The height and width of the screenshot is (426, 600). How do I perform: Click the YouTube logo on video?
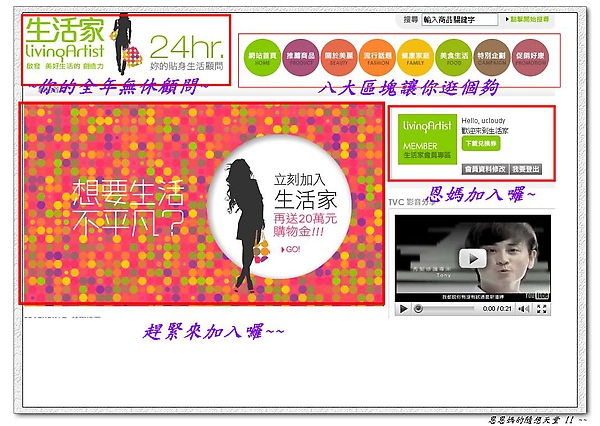pyautogui.click(x=537, y=296)
